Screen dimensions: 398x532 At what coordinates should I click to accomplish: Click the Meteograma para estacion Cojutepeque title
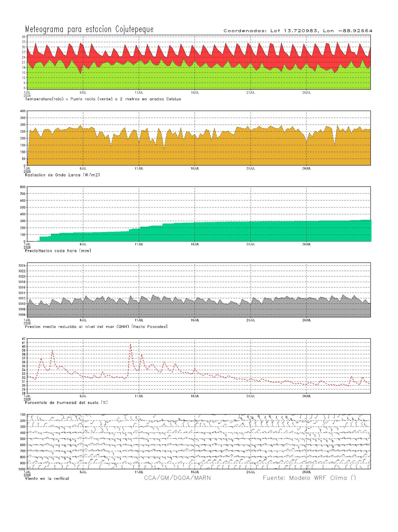click(89, 29)
